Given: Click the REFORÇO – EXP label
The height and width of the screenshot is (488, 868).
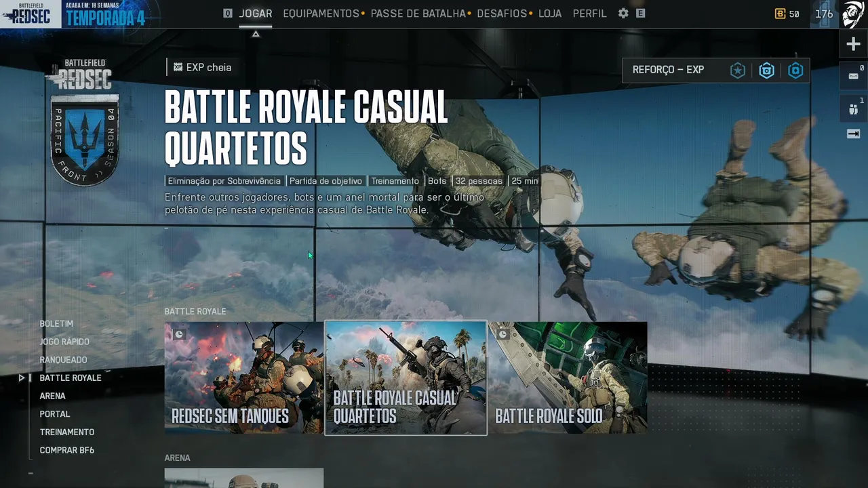Looking at the screenshot, I should (x=668, y=70).
